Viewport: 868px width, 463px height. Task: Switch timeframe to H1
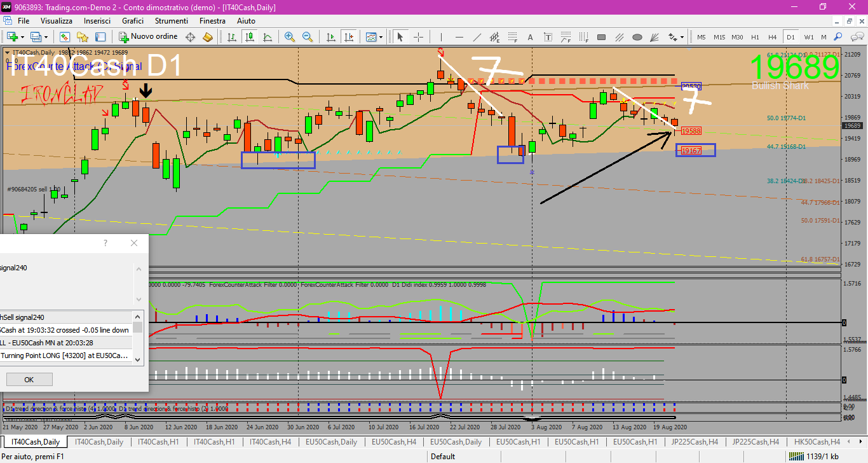[x=755, y=37]
